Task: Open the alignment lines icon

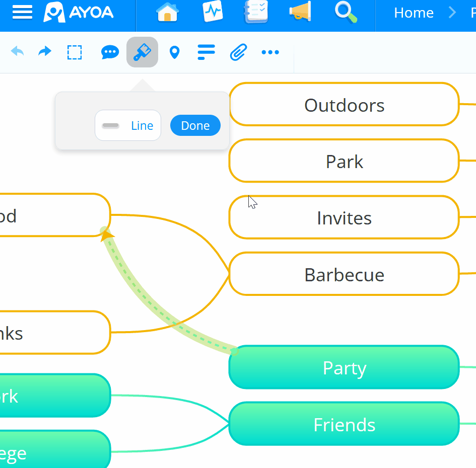Action: (206, 52)
